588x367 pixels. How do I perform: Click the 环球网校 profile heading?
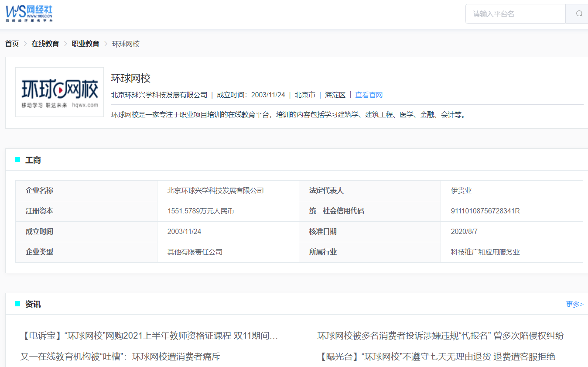click(x=131, y=78)
